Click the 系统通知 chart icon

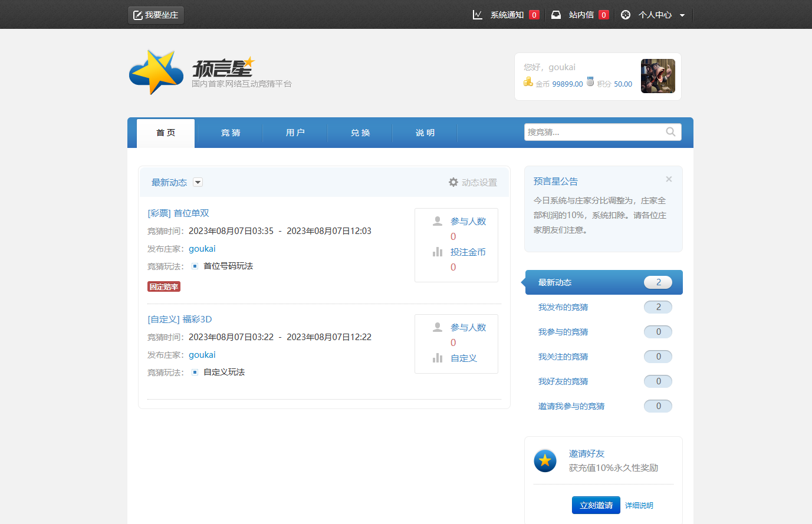point(478,15)
